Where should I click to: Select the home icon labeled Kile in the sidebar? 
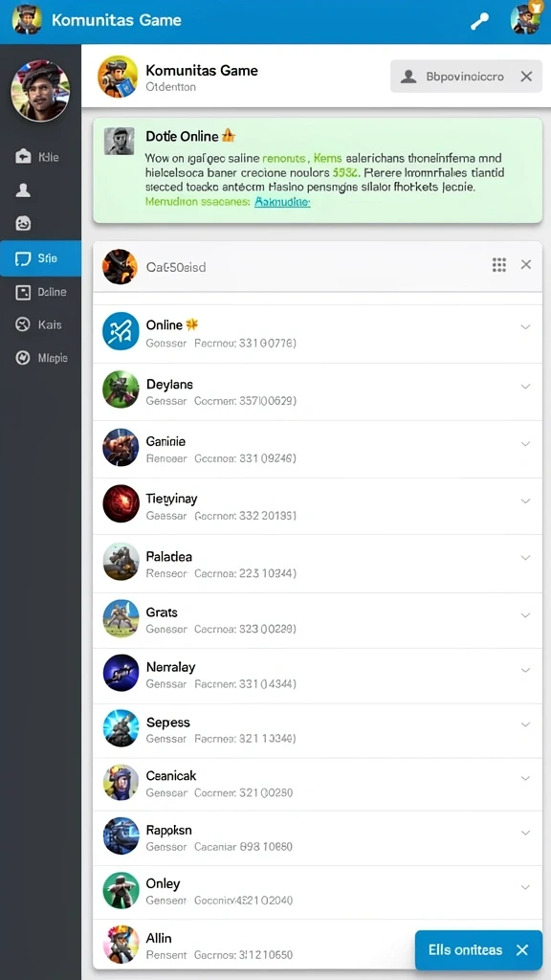point(23,157)
